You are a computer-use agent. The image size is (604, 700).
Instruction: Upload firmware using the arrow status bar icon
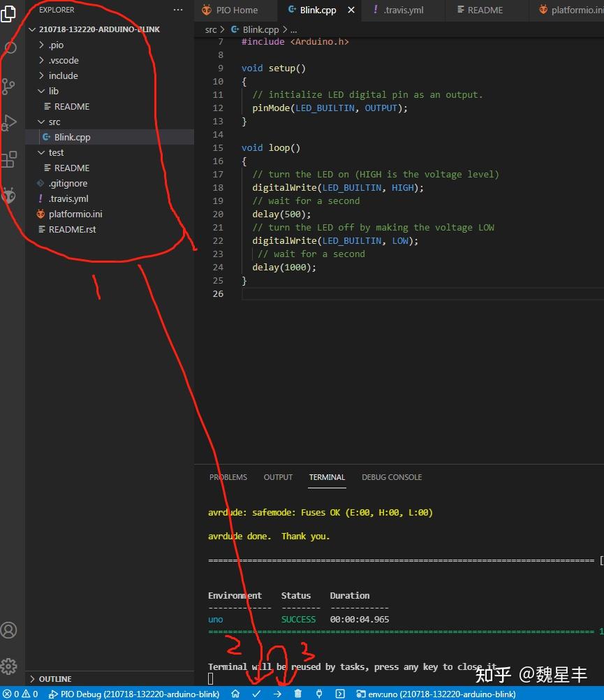click(x=277, y=694)
